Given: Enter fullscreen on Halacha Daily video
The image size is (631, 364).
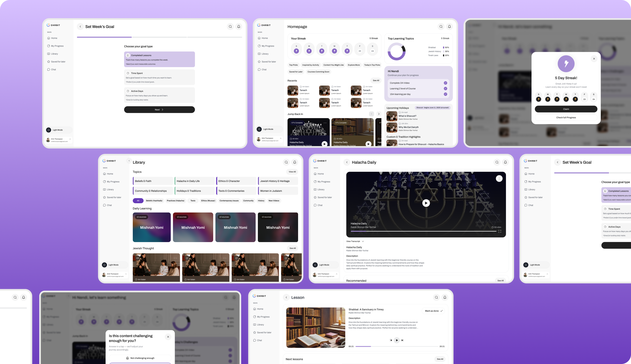Looking at the screenshot, I should pyautogui.click(x=500, y=232).
